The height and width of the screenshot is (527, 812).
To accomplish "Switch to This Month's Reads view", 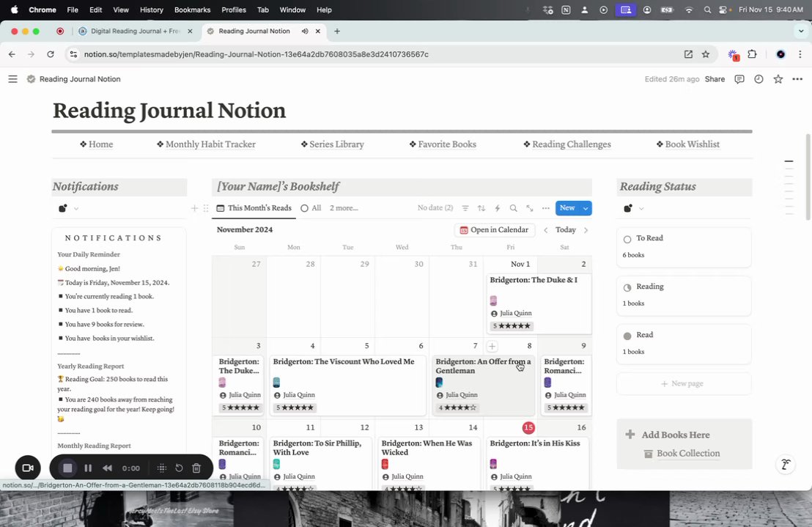I will tap(254, 208).
